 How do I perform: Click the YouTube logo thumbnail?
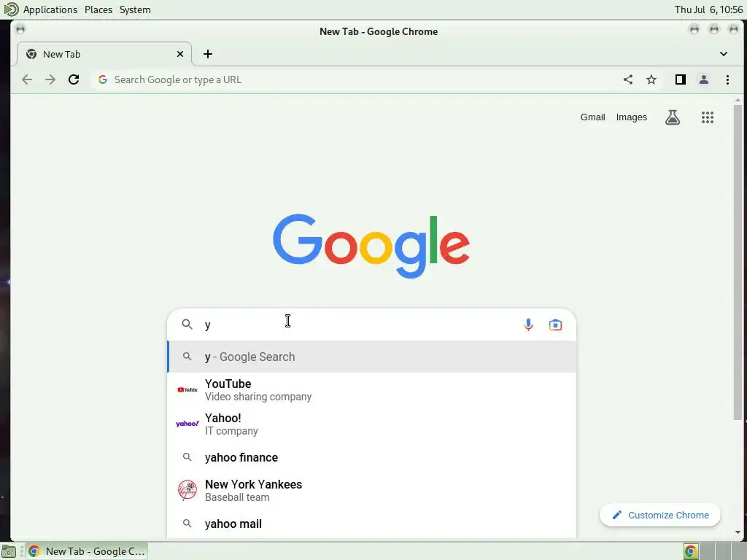(x=187, y=389)
